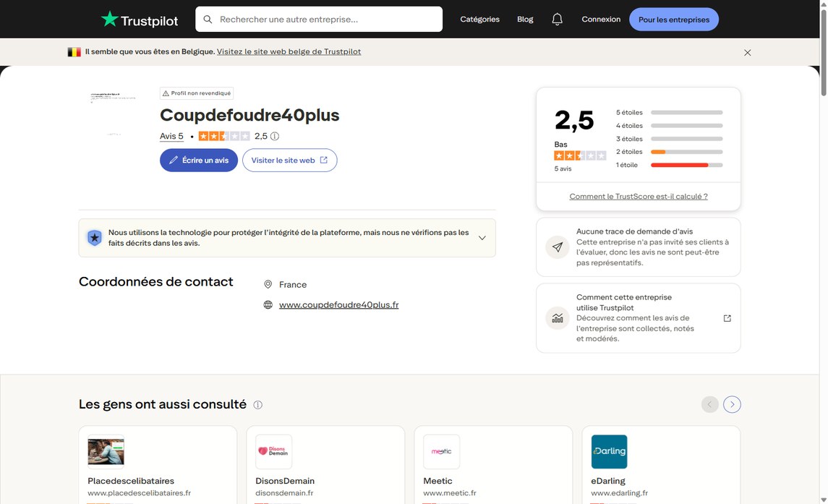Open the Placedescelibataires card title

pos(131,481)
